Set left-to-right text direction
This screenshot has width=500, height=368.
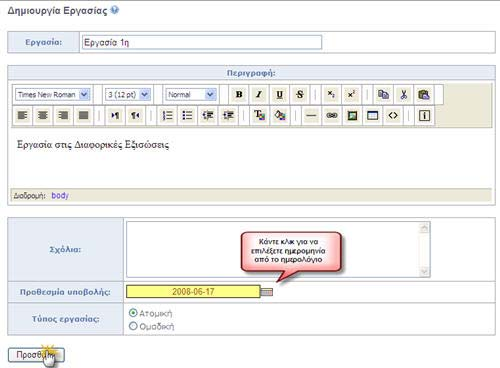(x=115, y=115)
